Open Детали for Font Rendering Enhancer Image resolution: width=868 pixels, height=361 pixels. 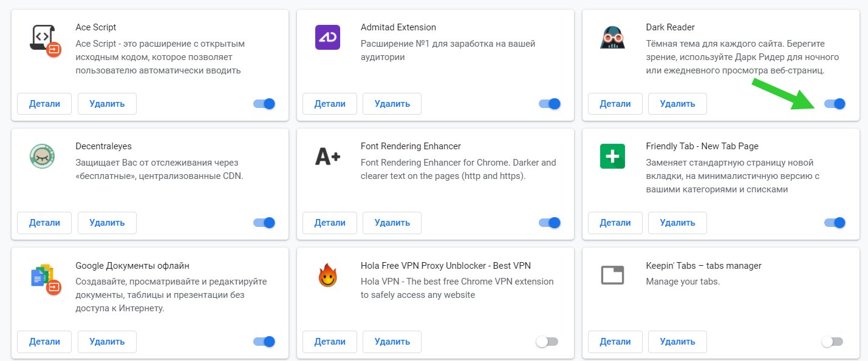tap(329, 223)
